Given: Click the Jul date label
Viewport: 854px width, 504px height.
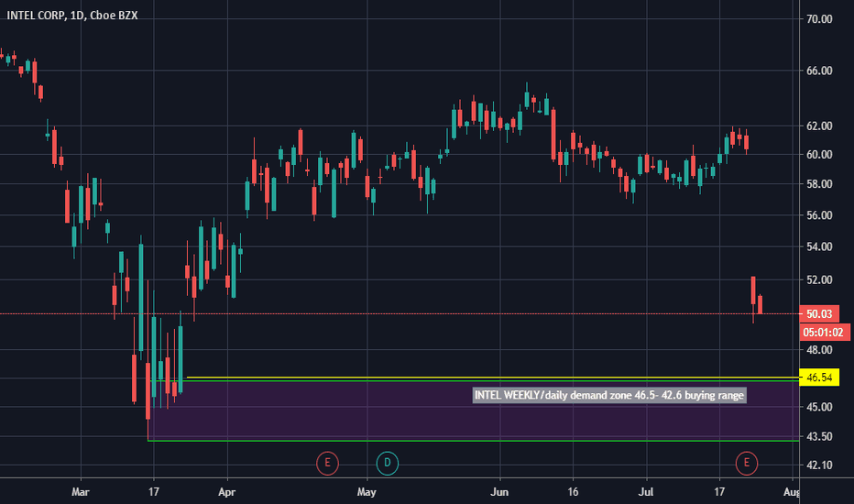Looking at the screenshot, I should 646,492.
